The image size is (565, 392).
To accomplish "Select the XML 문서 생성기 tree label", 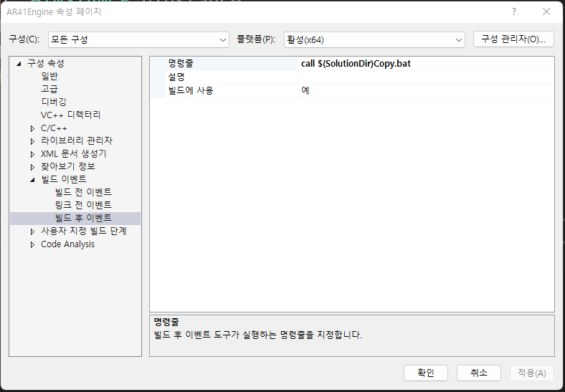I will tap(74, 154).
